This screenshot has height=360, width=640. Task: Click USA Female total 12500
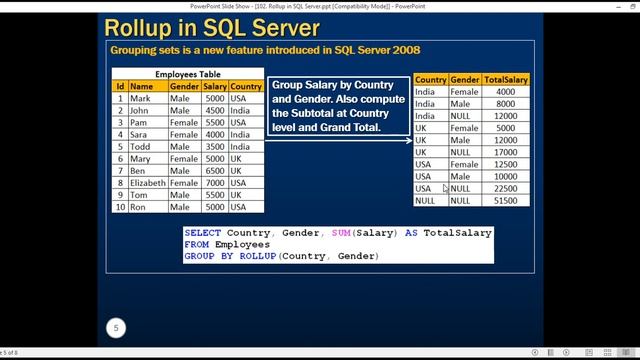(x=505, y=164)
